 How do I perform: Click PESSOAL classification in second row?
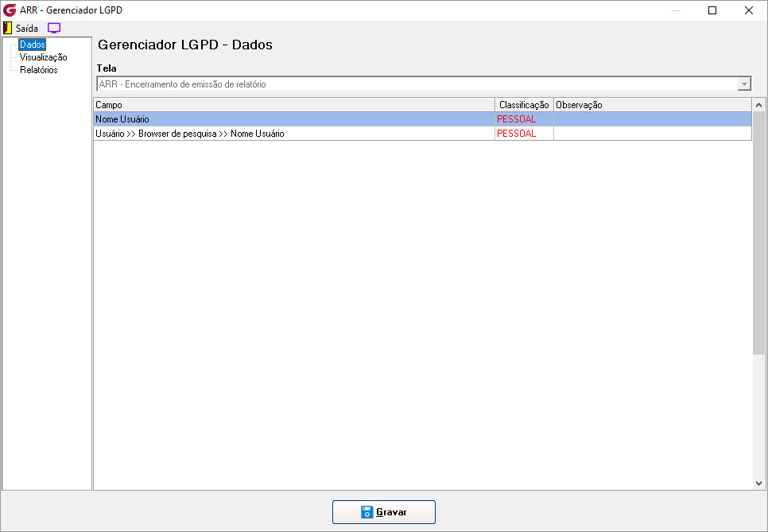point(516,134)
